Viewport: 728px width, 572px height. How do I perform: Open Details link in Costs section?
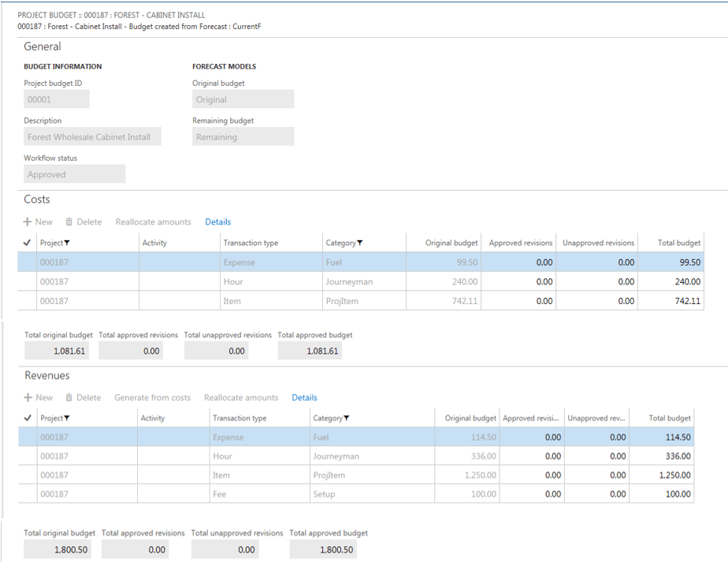[x=218, y=222]
